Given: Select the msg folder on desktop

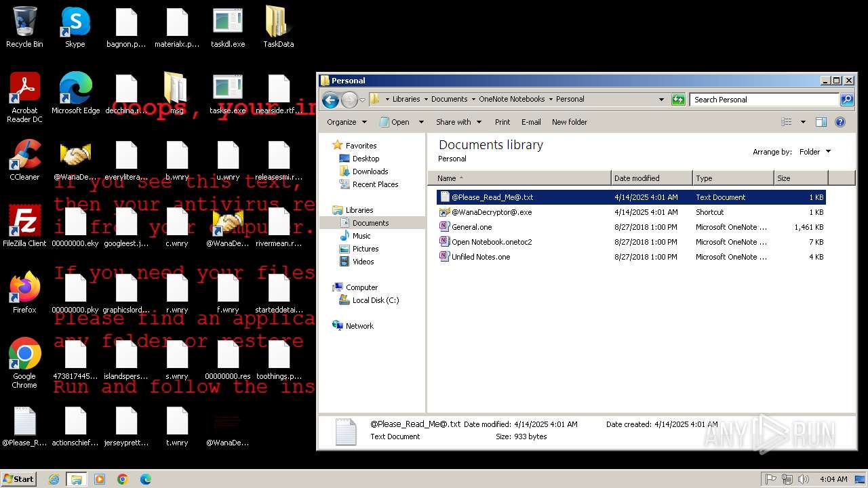Looking at the screenshot, I should click(177, 94).
